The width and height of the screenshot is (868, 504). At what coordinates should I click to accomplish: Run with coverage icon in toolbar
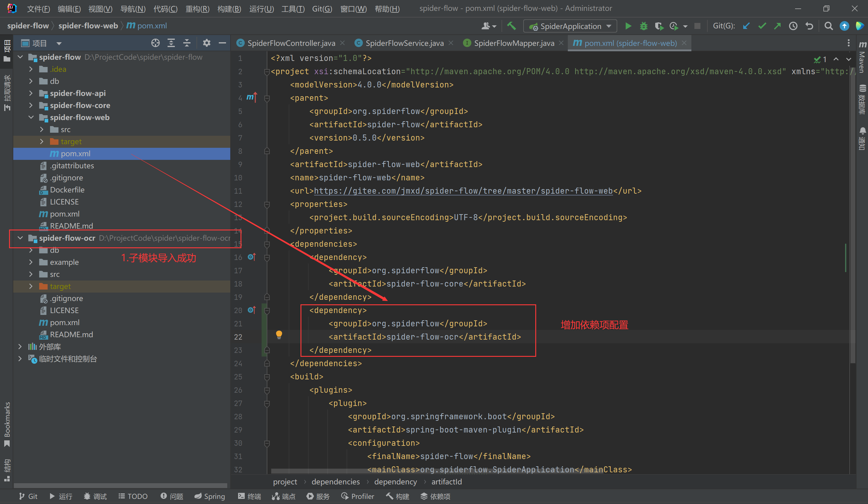659,26
